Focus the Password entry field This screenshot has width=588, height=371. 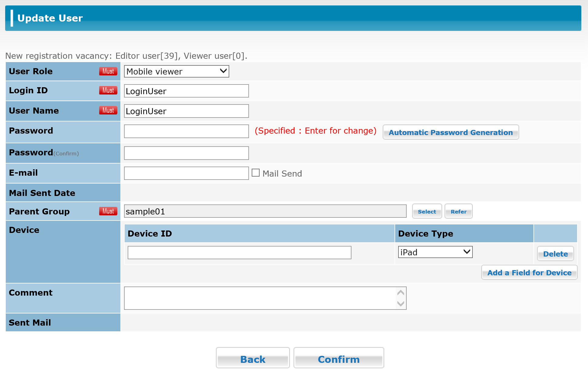[186, 131]
